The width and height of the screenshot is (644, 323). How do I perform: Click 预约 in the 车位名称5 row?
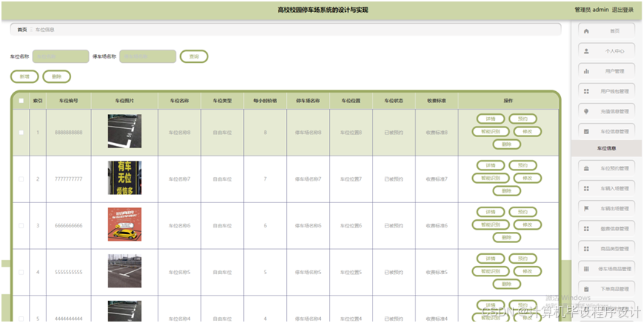(522, 259)
